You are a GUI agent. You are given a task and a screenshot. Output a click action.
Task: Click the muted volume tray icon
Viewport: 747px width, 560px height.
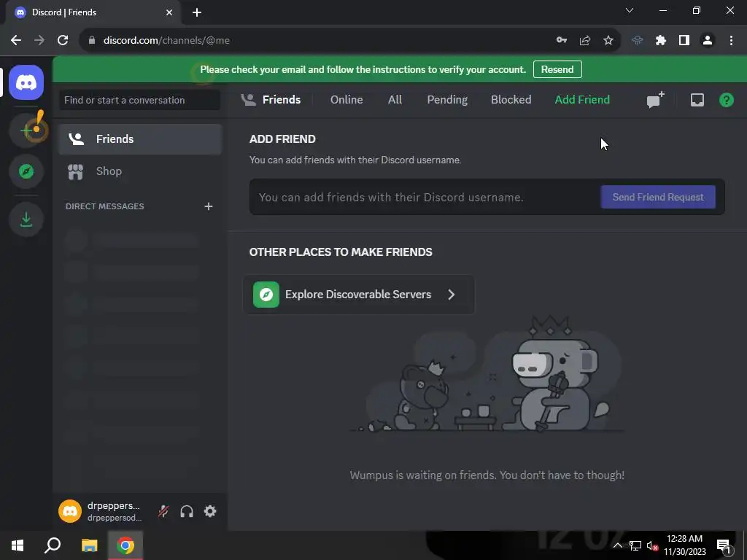[652, 545]
